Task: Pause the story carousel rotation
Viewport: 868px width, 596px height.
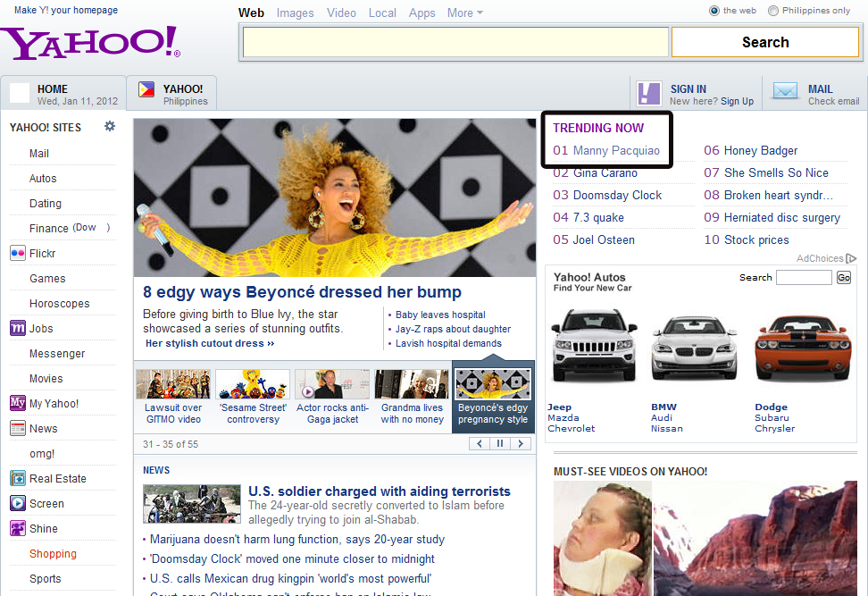Action: [499, 443]
